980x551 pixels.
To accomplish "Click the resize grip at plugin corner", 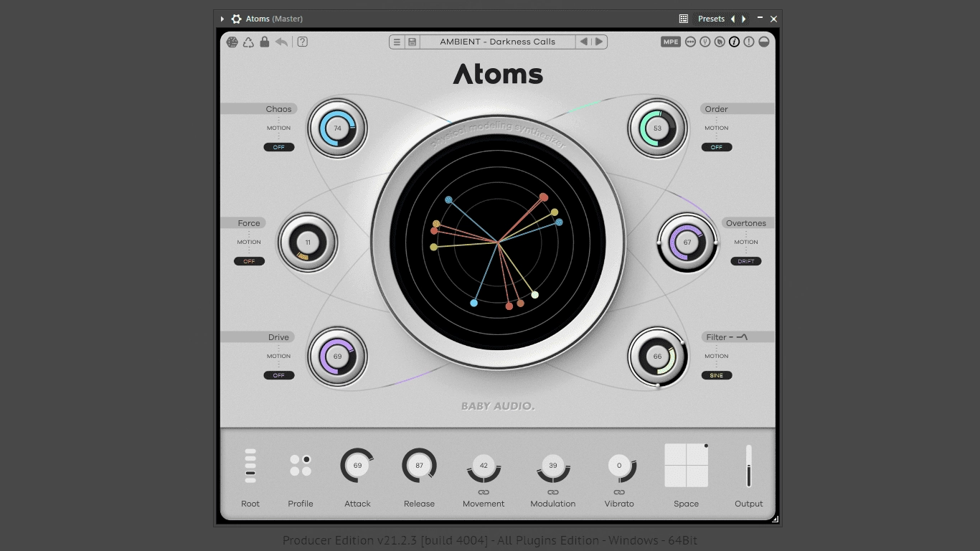I will (x=774, y=519).
